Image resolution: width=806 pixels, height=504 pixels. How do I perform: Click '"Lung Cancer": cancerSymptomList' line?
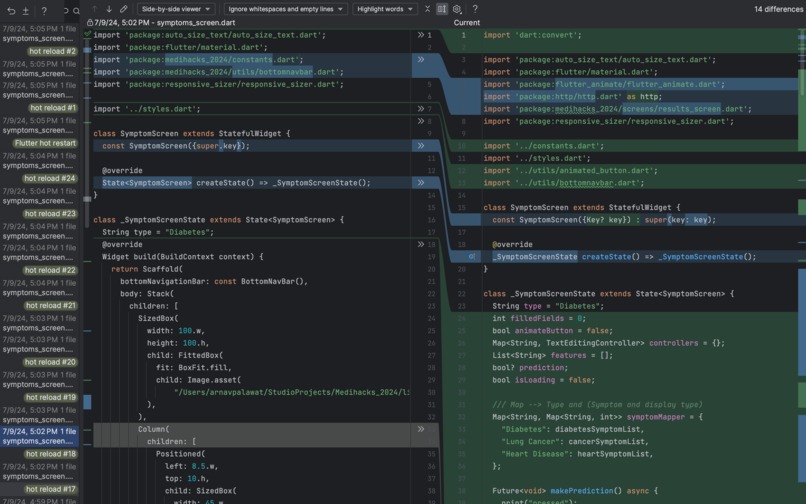[x=575, y=441]
